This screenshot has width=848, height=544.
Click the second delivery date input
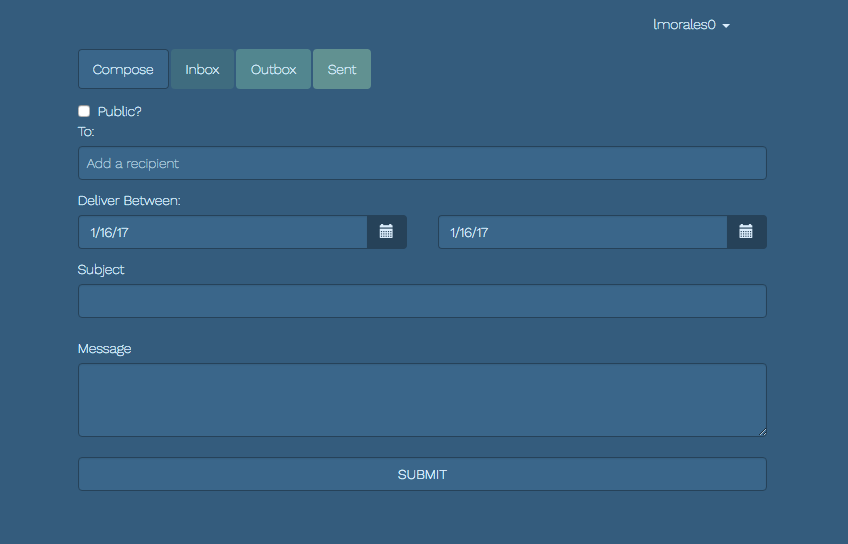pyautogui.click(x=582, y=232)
